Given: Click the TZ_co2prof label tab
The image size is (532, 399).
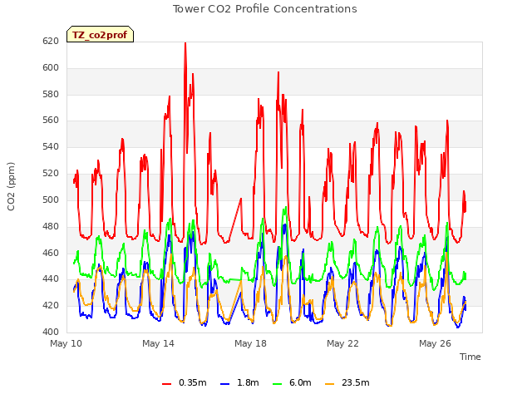Looking at the screenshot, I should pos(100,35).
